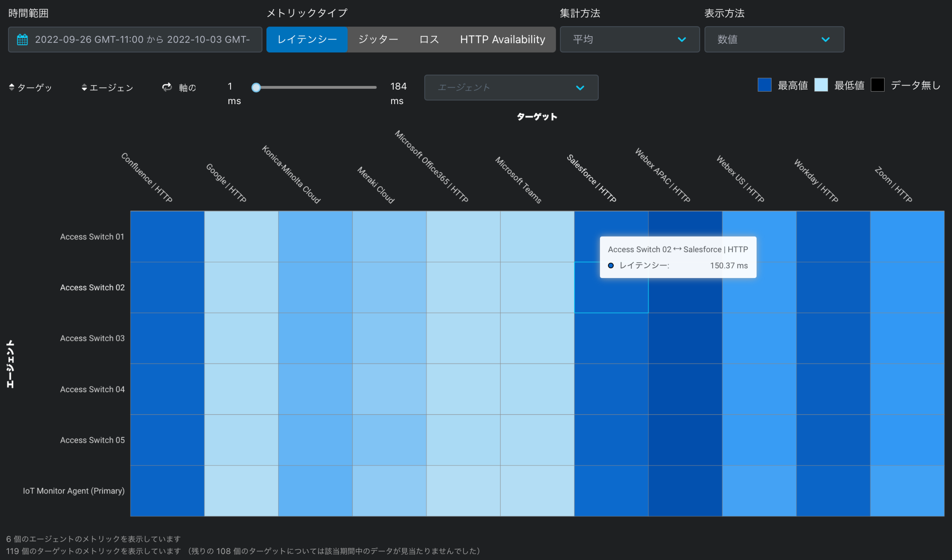Click Access Switch 01 Confluence heatmap cell
The height and width of the screenshot is (560, 952).
click(167, 236)
